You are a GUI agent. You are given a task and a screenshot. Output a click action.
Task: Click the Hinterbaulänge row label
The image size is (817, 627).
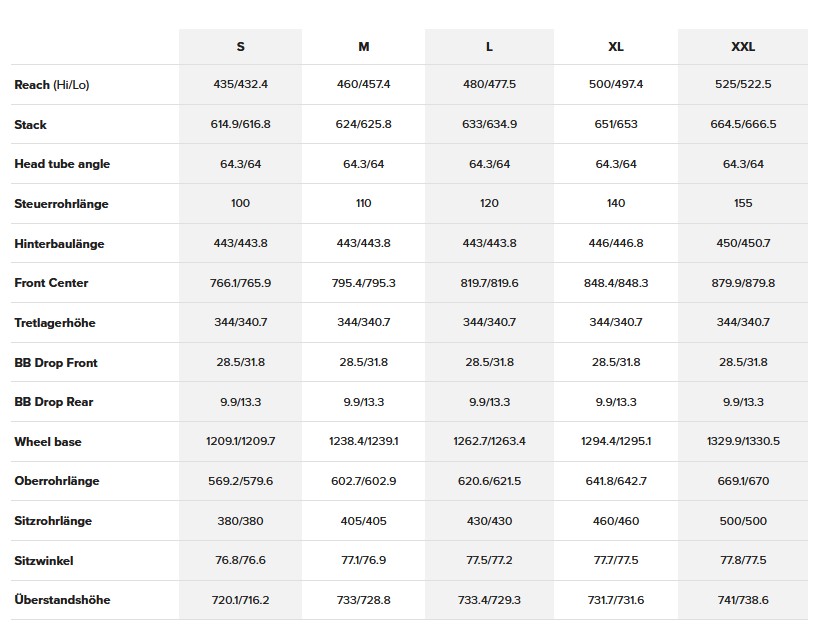tap(59, 244)
